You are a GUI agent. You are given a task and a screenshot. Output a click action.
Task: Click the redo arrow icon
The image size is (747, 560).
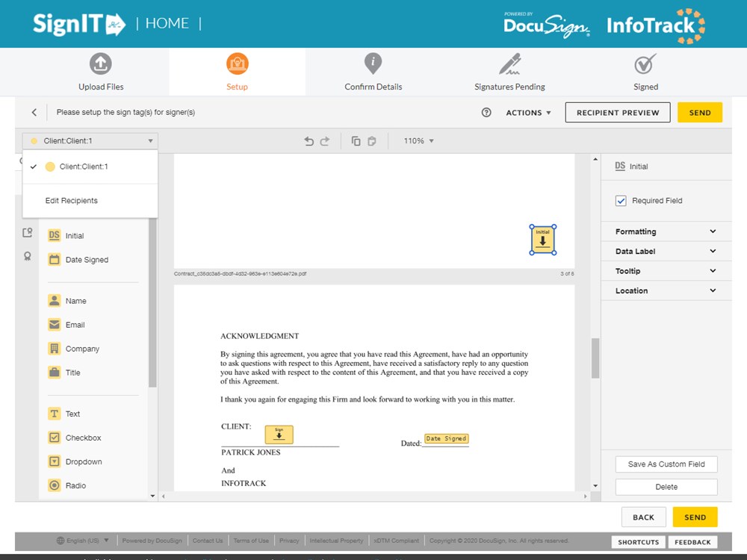click(x=325, y=141)
